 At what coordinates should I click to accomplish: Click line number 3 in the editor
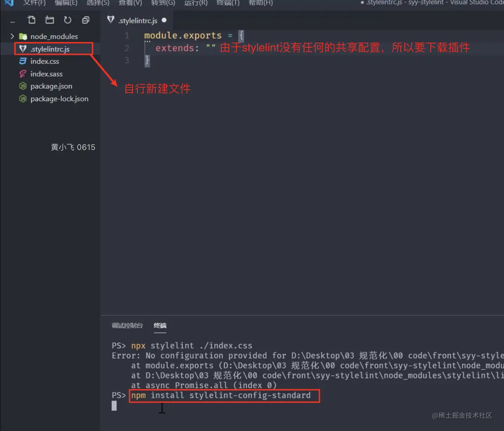coord(127,60)
